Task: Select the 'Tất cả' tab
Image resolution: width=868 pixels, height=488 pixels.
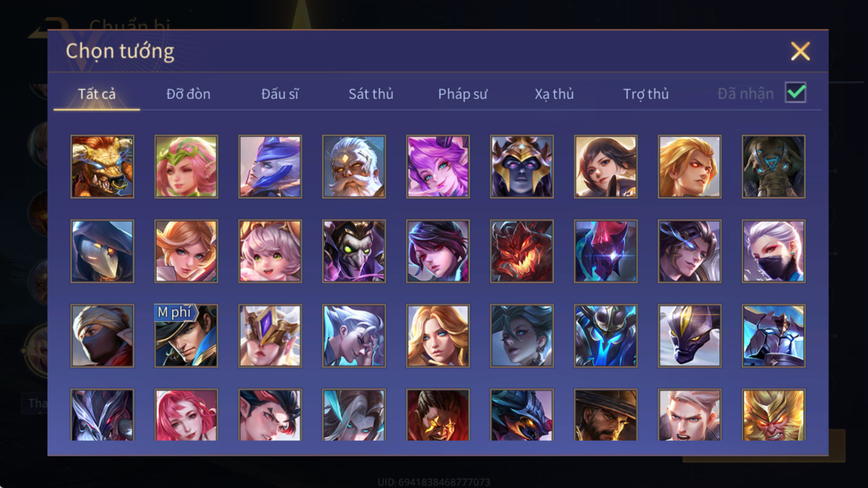Action: [97, 94]
